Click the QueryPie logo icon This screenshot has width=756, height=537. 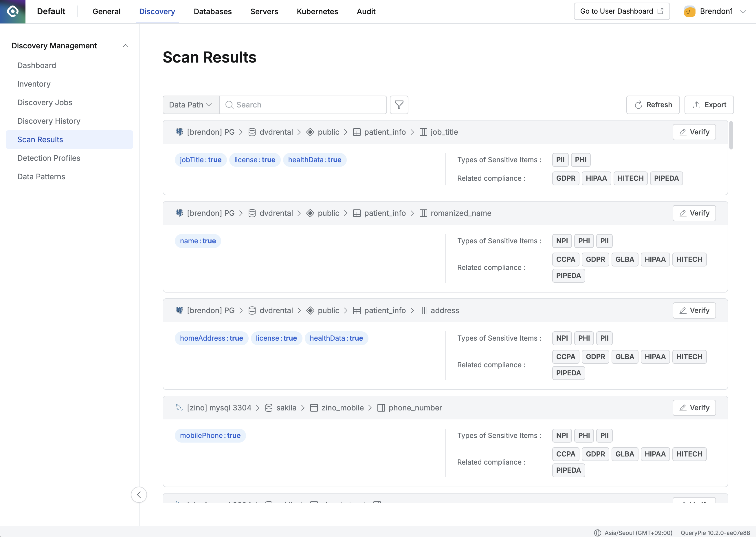[12, 12]
